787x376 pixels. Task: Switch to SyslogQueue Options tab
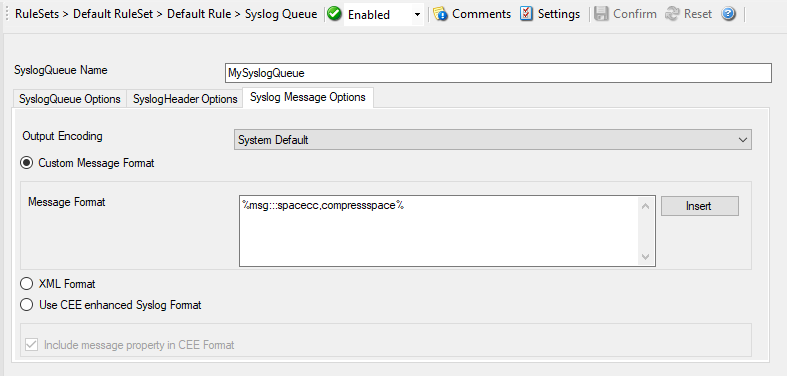(70, 99)
